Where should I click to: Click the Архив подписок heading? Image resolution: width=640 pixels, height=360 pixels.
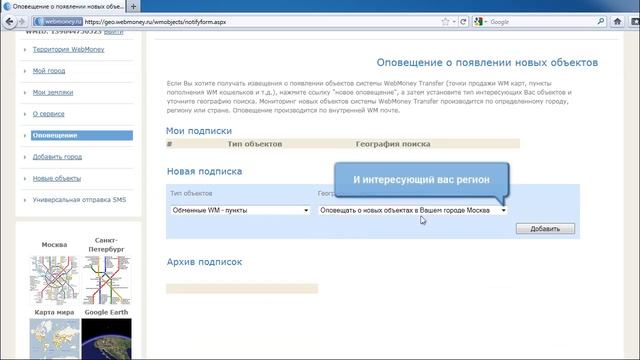click(x=204, y=262)
